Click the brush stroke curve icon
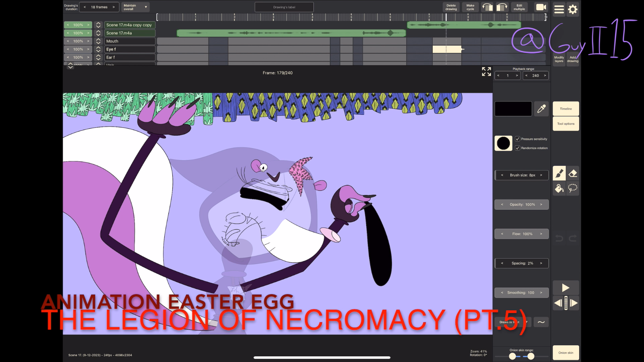644x362 pixels. point(541,322)
